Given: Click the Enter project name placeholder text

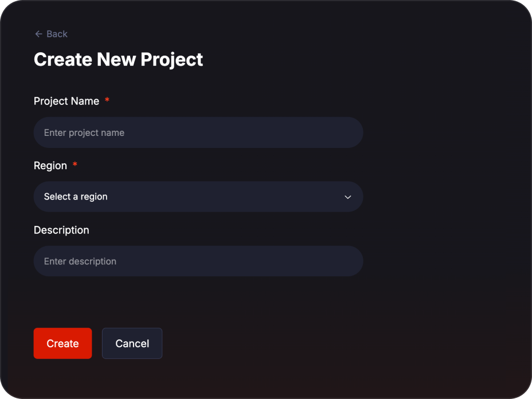Looking at the screenshot, I should tap(84, 132).
